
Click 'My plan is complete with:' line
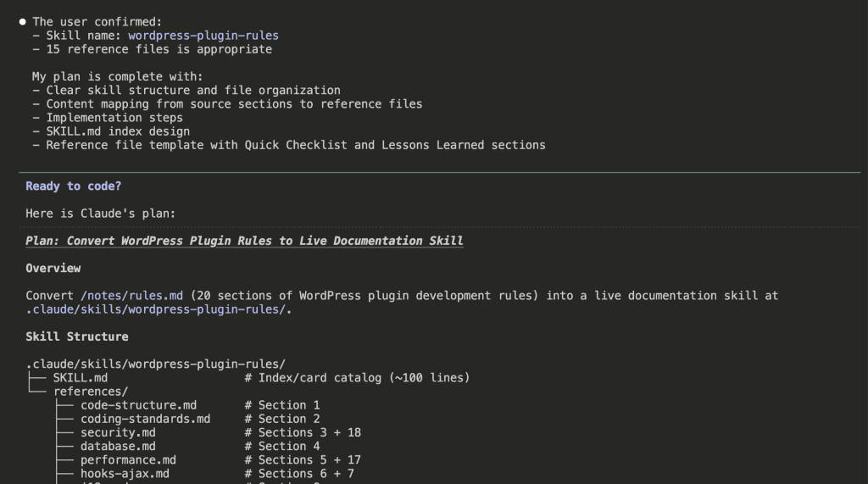117,76
